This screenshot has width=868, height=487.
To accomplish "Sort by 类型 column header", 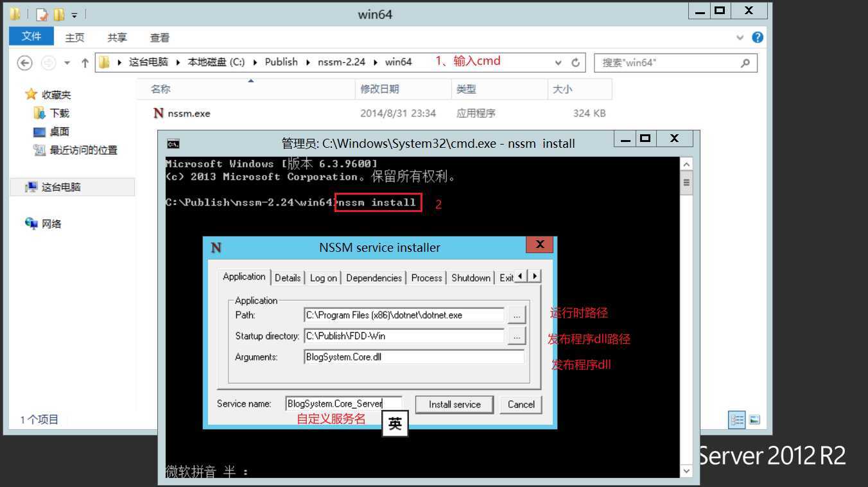I will point(499,89).
